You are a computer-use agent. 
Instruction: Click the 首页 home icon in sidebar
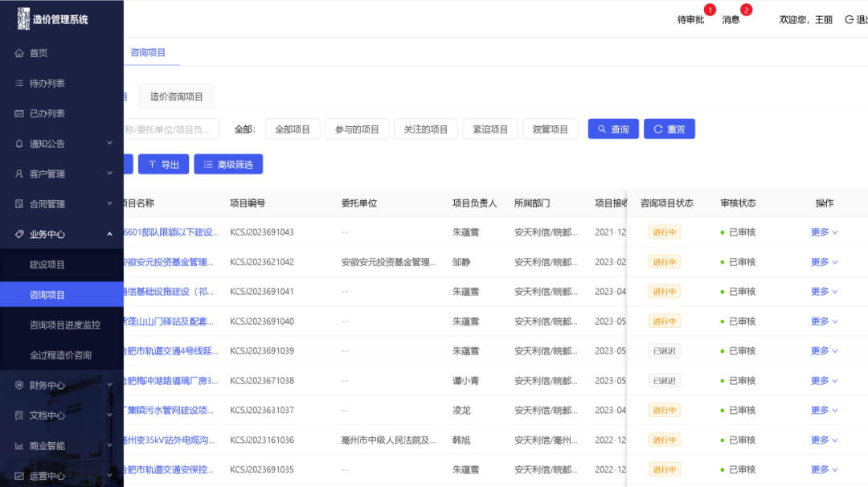pos(19,53)
